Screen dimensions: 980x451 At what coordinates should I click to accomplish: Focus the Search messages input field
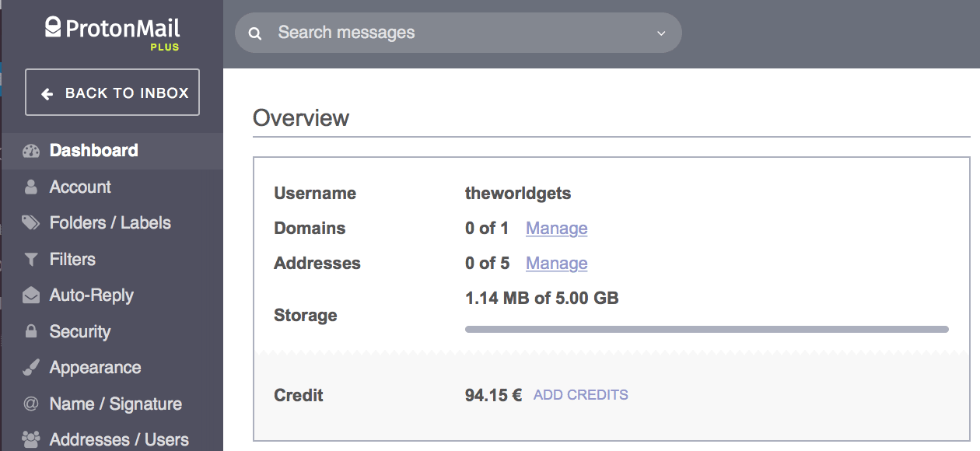click(459, 33)
